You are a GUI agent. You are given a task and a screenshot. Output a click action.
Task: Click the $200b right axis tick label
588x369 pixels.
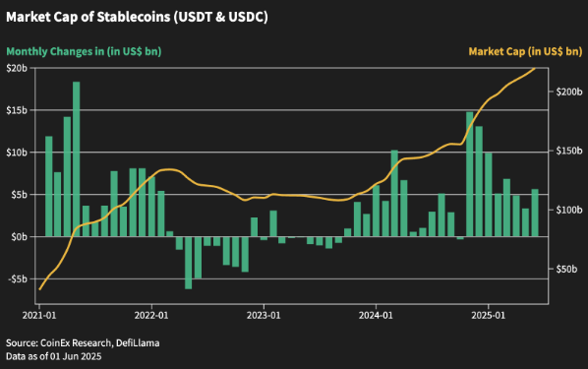pyautogui.click(x=569, y=92)
